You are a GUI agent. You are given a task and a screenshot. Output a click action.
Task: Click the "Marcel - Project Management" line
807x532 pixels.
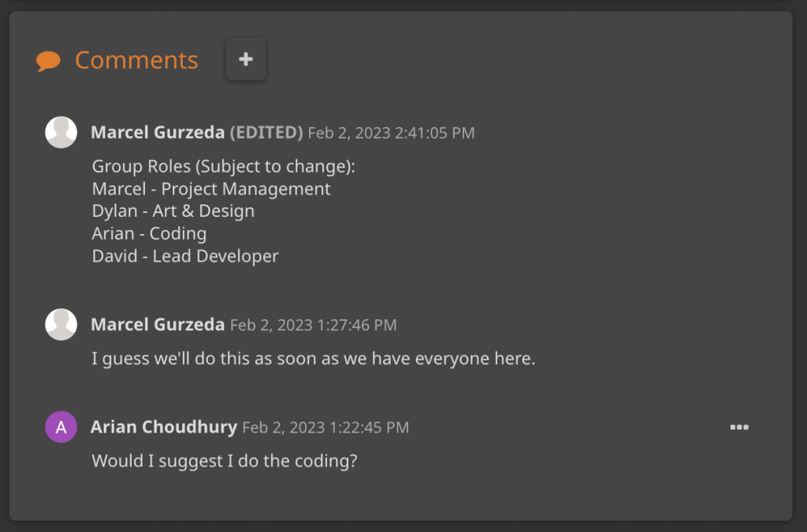(x=211, y=189)
